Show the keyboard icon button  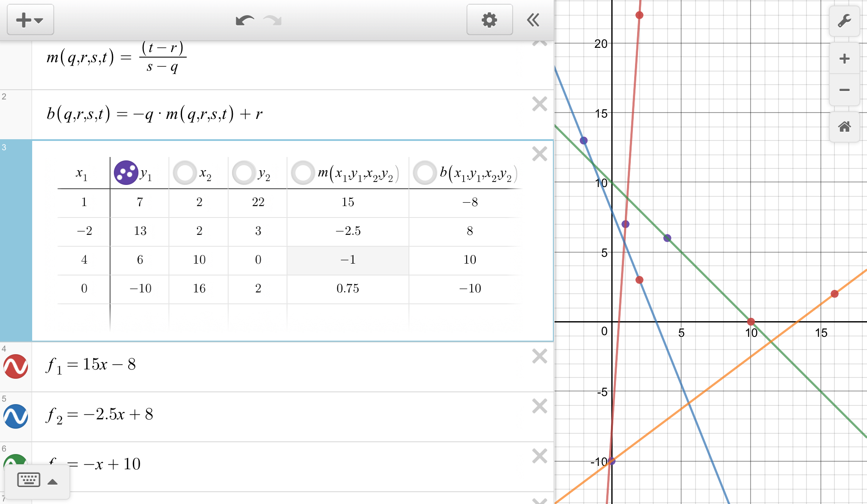28,480
